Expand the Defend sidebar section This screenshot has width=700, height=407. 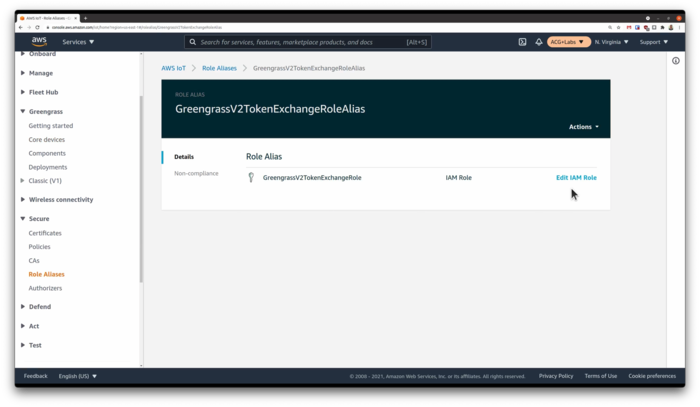pos(23,307)
